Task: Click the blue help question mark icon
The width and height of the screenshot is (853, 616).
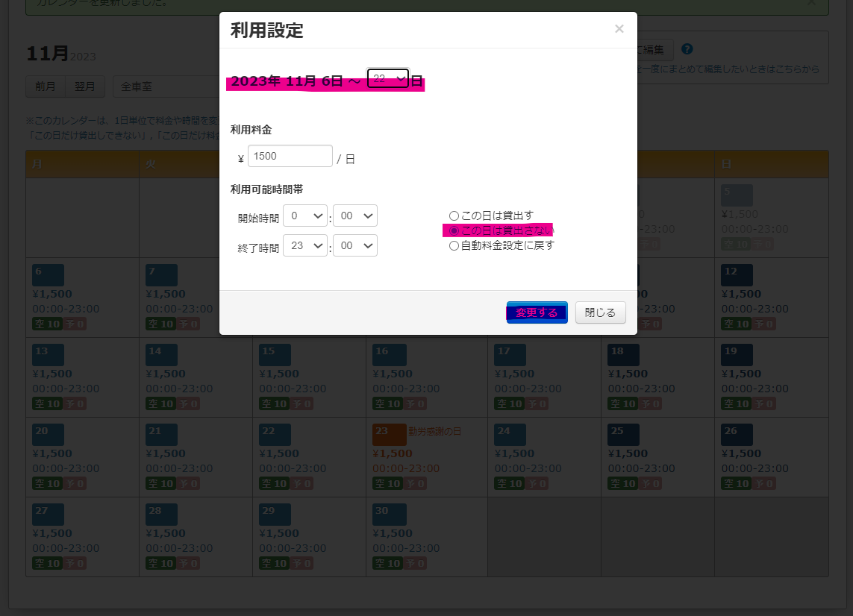Action: (687, 49)
